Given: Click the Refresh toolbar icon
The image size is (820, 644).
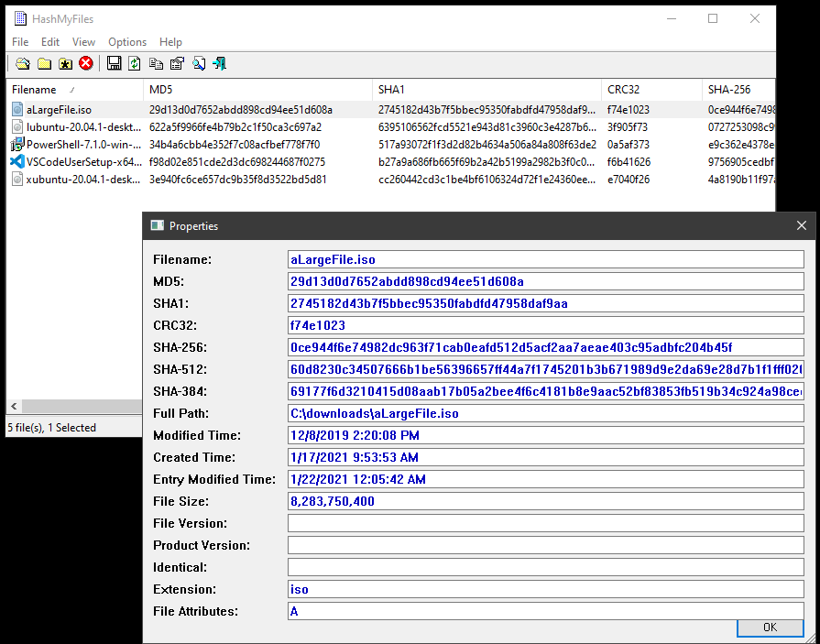Looking at the screenshot, I should click(135, 64).
